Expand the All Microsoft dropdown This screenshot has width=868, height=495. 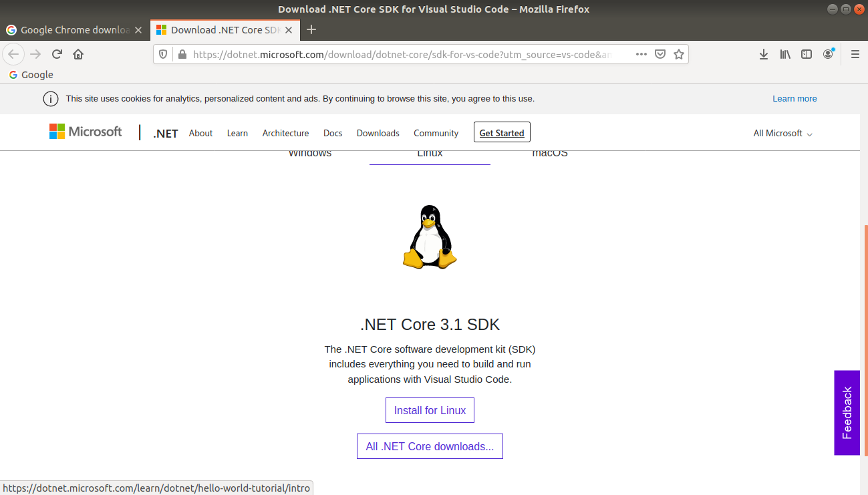click(x=782, y=133)
